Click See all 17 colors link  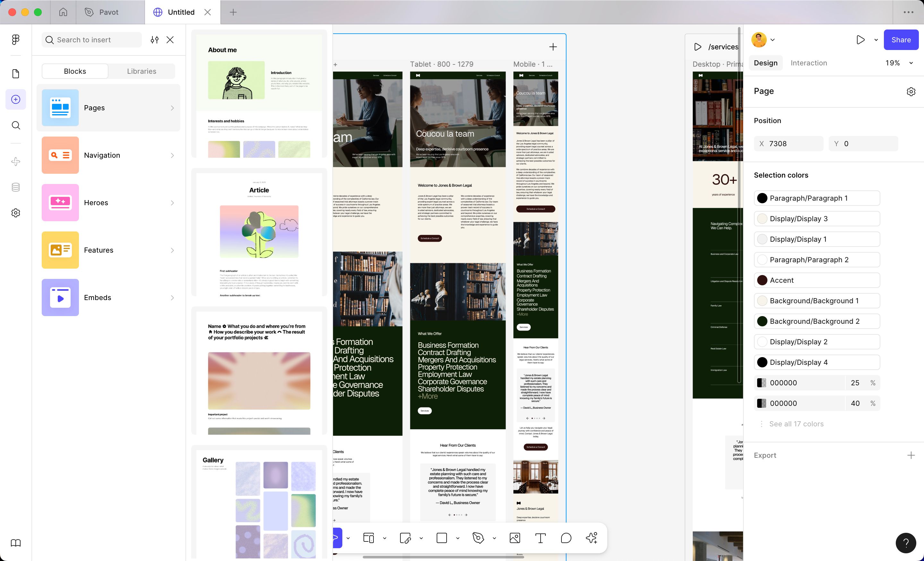tap(796, 424)
